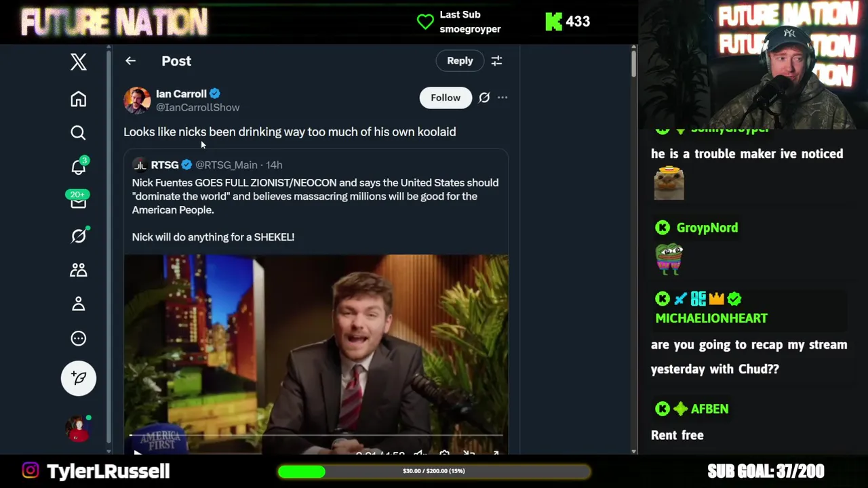
Task: Click the SUB GOAL: 37/200 text
Action: coord(766,471)
